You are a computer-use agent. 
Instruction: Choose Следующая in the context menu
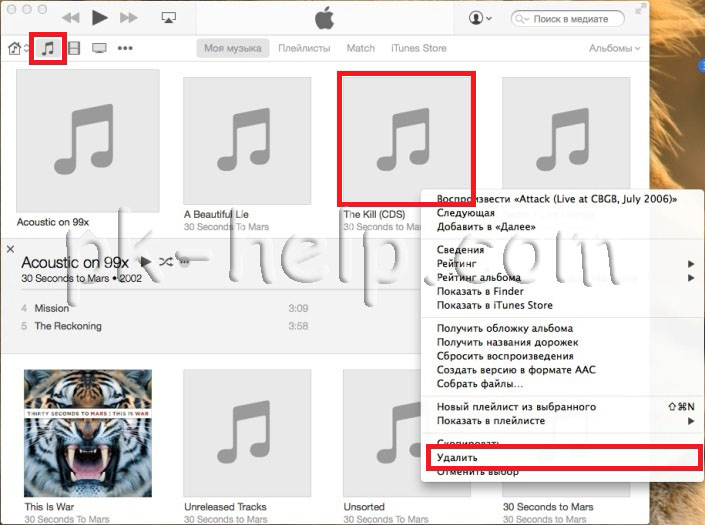562,213
